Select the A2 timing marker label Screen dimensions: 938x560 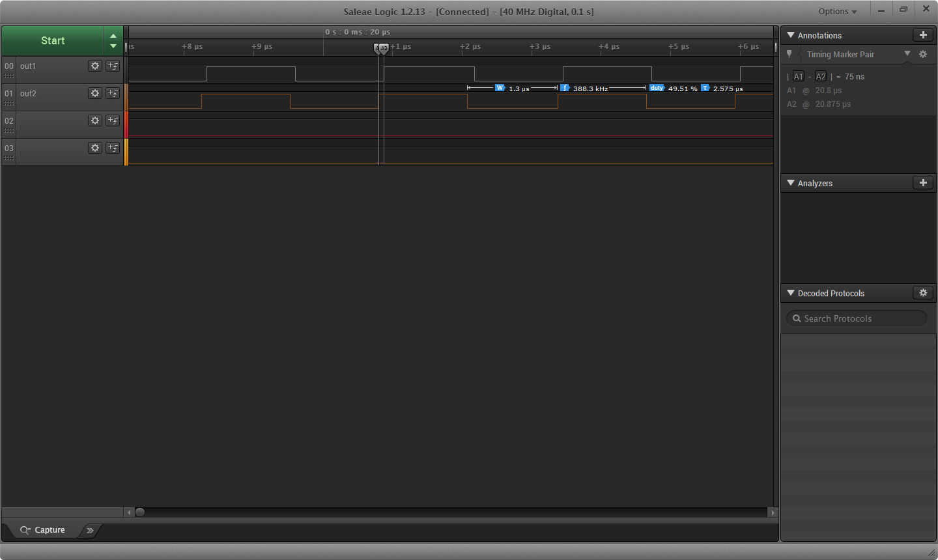[x=821, y=77]
